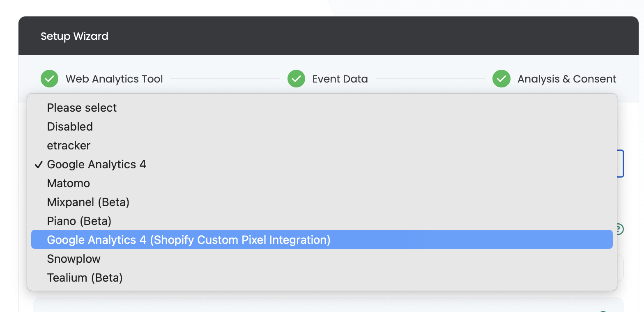Screen dimensions: 644x312
Task: Choose the "Please select" placeholder option
Action: click(x=82, y=108)
